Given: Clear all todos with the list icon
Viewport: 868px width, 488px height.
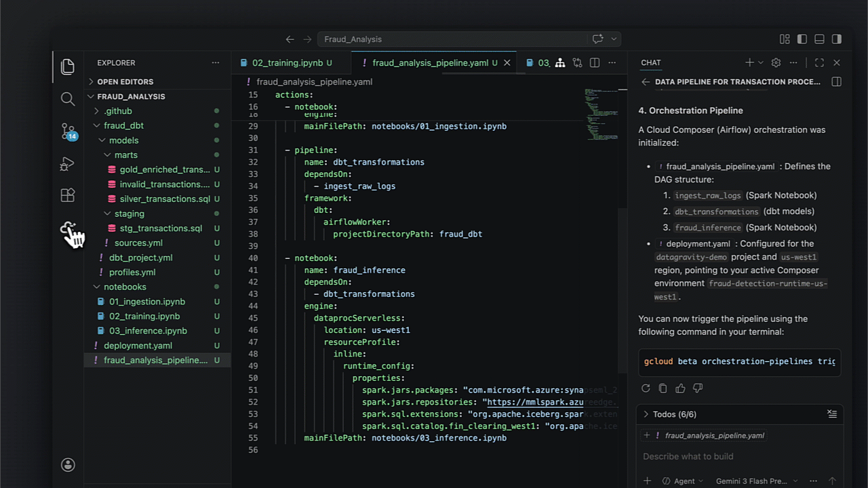Looking at the screenshot, I should (x=832, y=413).
